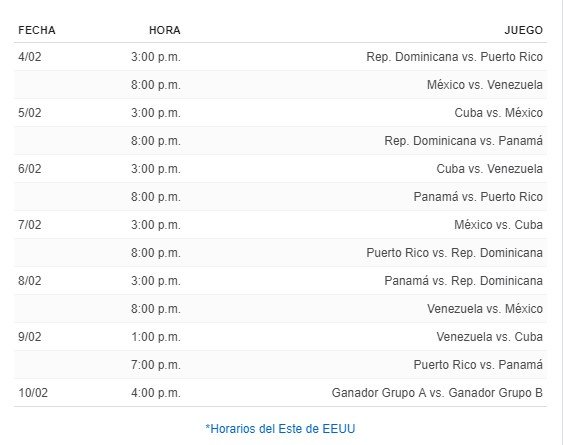Screen dimensions: 563x445
Task: Click the 4/02 date cell
Action: tap(29, 57)
